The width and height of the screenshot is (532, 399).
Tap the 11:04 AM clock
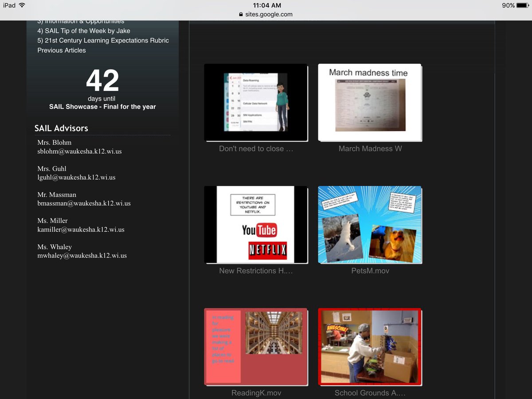point(267,5)
